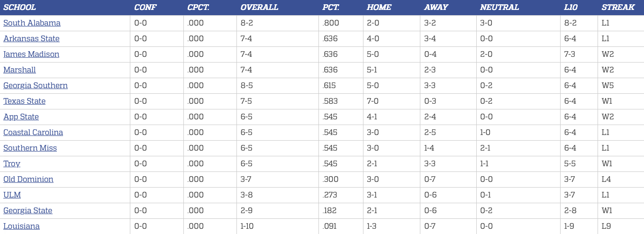Sort by the SCHOOL column header
Screen dimensions: 644x234
pyautogui.click(x=19, y=8)
